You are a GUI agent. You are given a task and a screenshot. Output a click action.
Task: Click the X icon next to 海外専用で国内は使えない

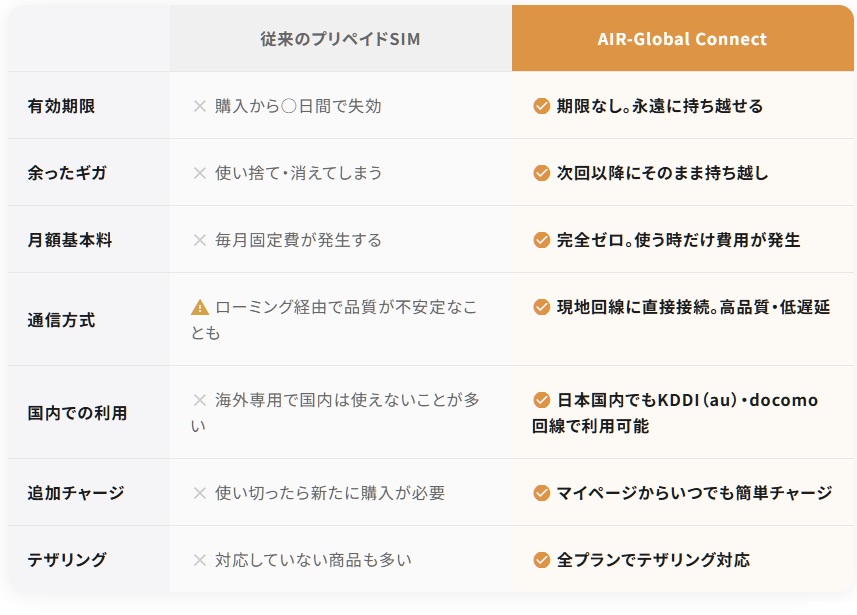tap(200, 400)
